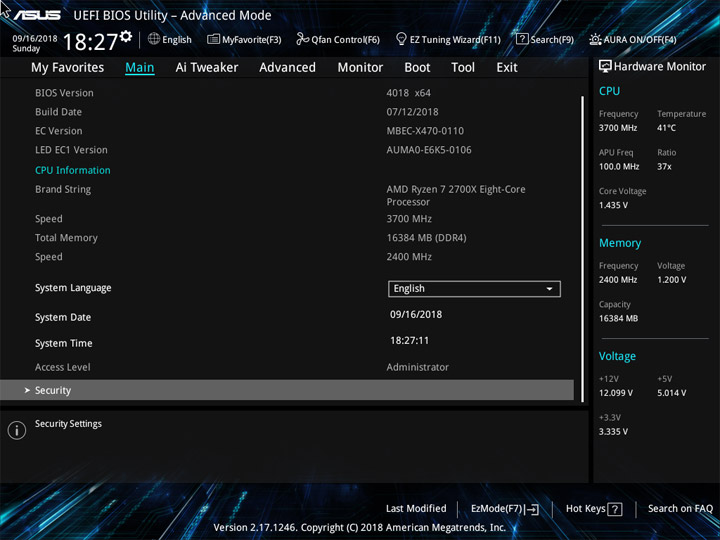Click Core Voltage 1.435 V reading
The height and width of the screenshot is (540, 720).
coord(613,205)
